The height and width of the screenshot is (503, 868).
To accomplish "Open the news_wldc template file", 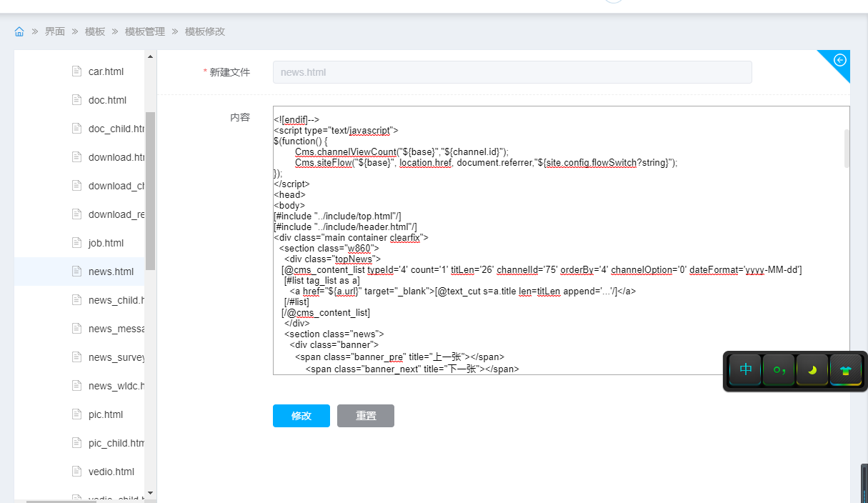I will (x=116, y=386).
